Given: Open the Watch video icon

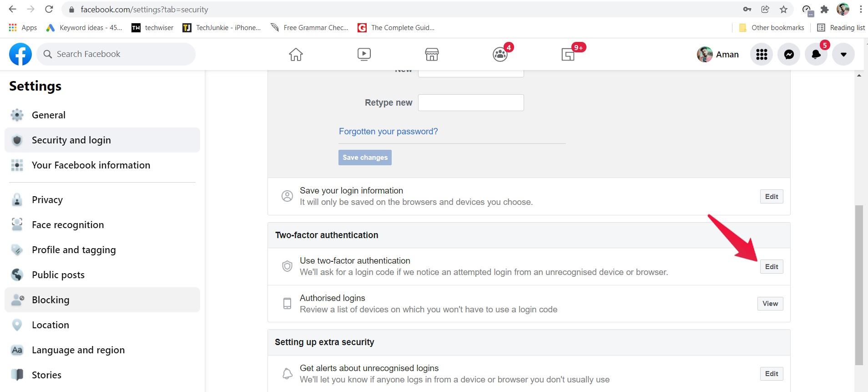Looking at the screenshot, I should 364,54.
